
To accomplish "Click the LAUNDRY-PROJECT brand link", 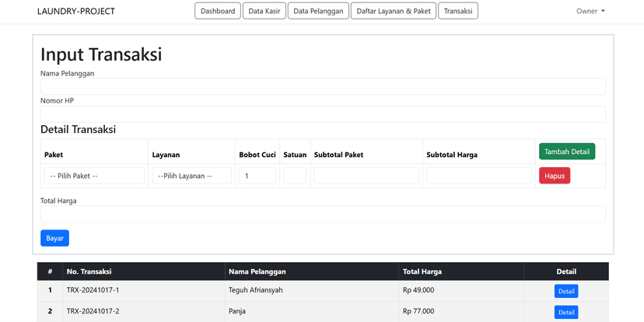I will (76, 12).
